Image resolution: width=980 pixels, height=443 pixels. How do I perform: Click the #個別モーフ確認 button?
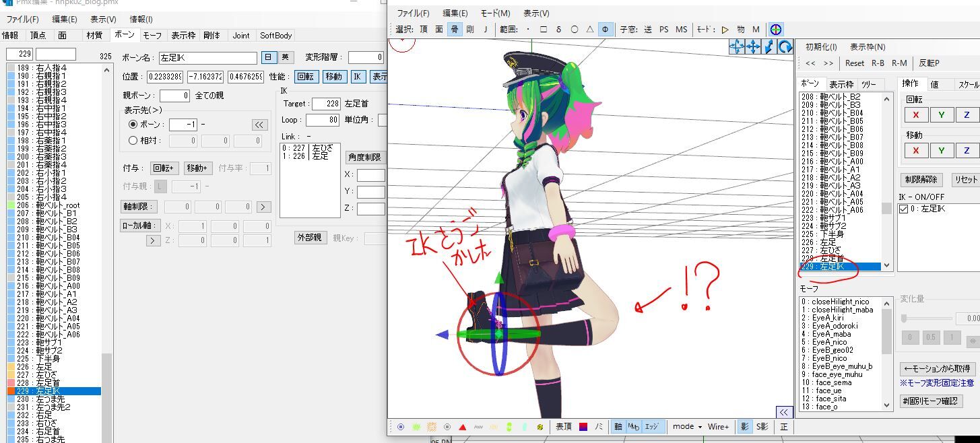click(x=931, y=401)
